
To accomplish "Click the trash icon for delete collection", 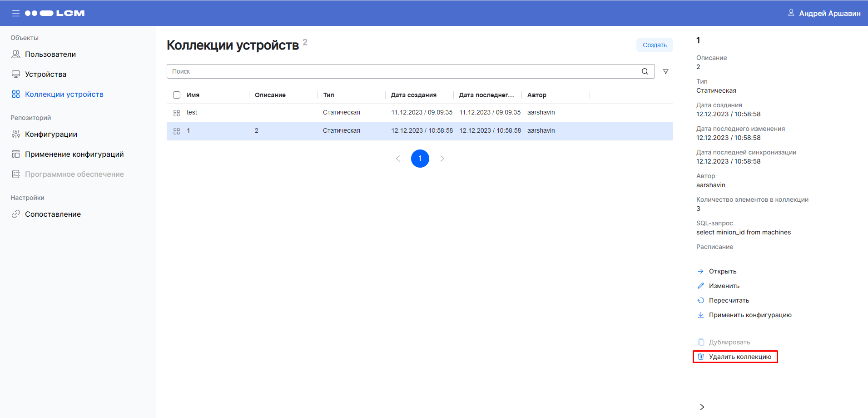I will click(x=701, y=357).
